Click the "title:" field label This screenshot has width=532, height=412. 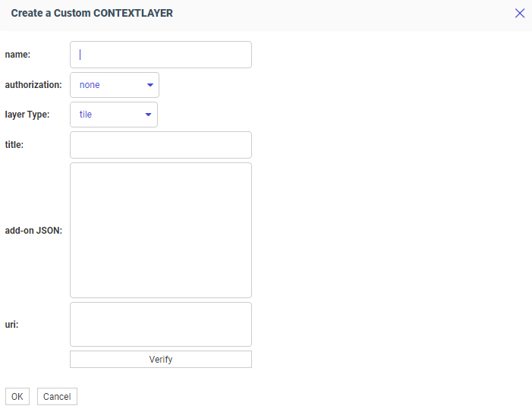tap(14, 145)
